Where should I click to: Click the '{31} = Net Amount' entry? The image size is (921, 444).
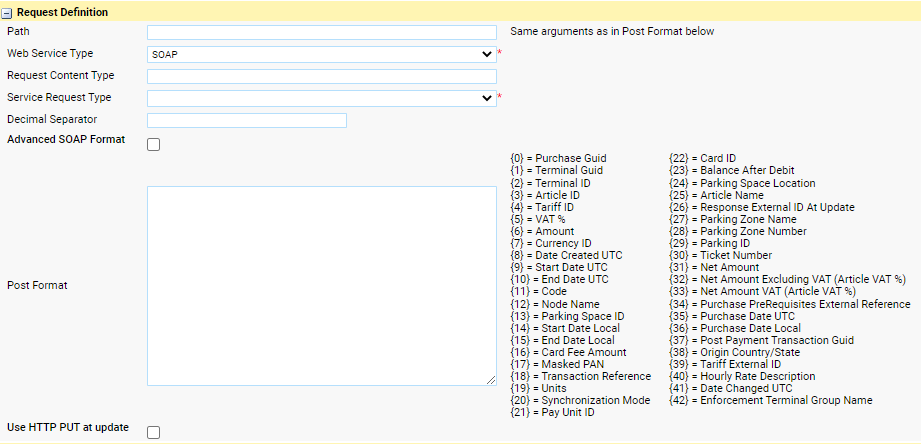click(714, 267)
